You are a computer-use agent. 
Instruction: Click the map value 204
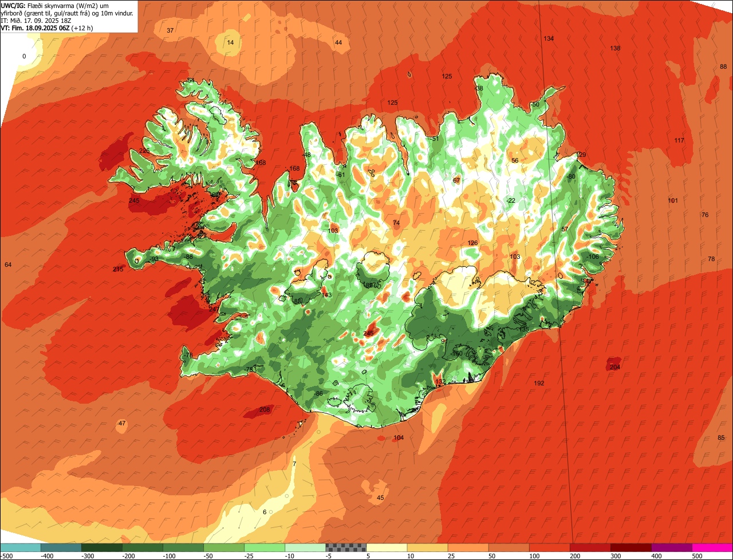click(614, 368)
